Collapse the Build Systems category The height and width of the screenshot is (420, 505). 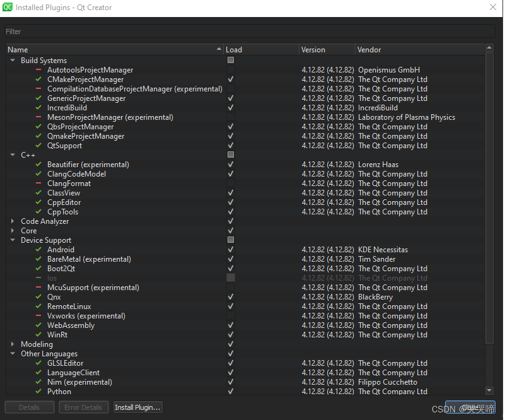coord(13,61)
